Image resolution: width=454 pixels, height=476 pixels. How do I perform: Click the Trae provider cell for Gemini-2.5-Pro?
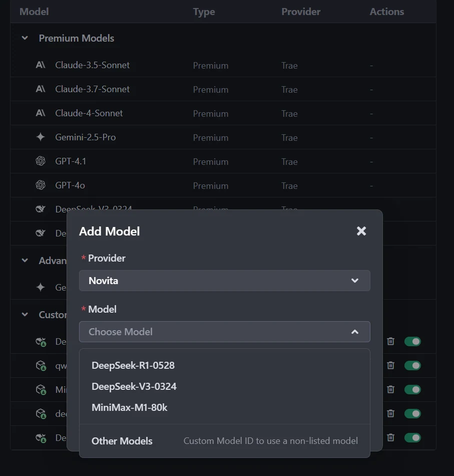click(x=289, y=137)
